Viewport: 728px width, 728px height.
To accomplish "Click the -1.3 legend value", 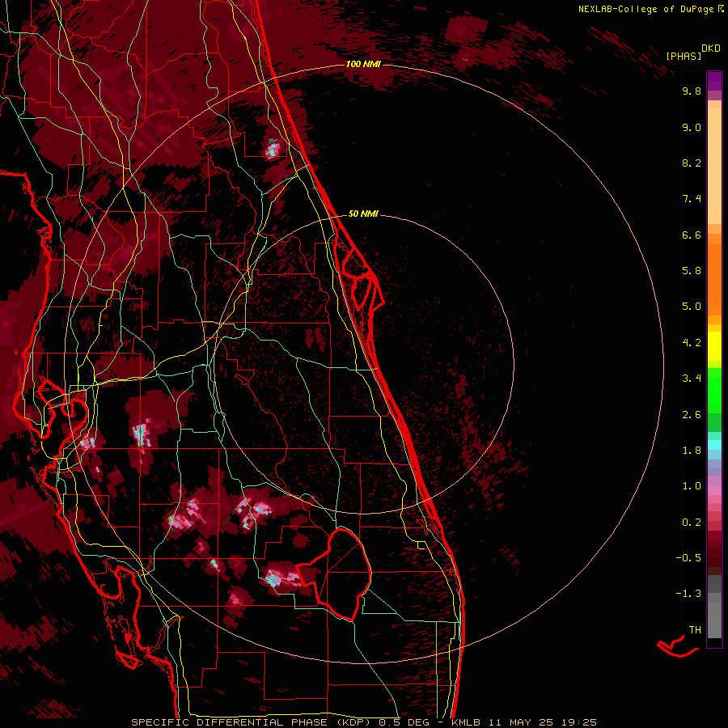I will (688, 594).
